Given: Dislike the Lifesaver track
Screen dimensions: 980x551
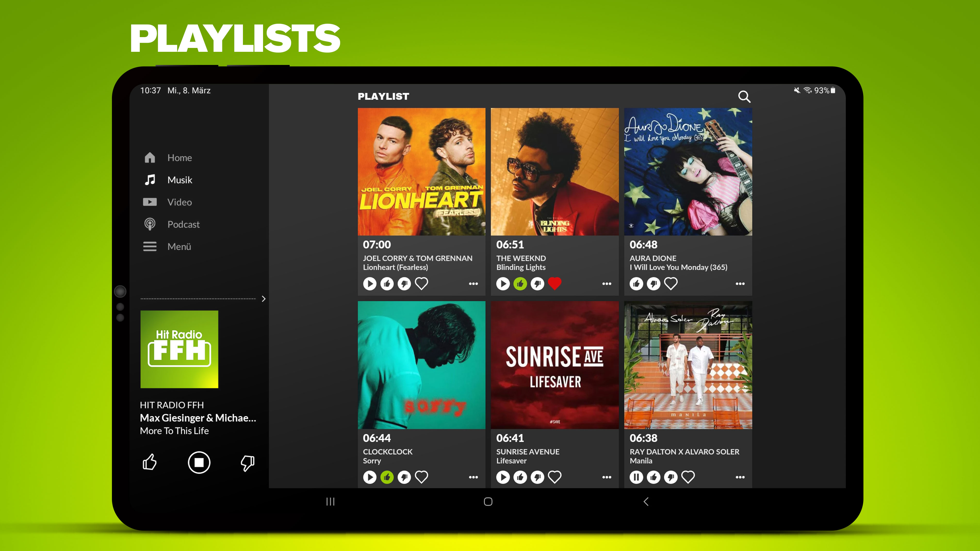Looking at the screenshot, I should 537,477.
